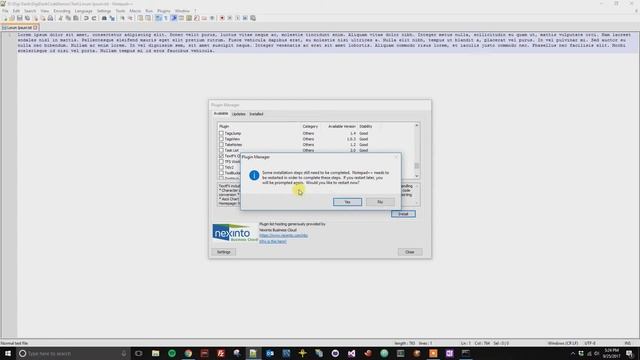Toggle the Indent Guide toolbar icon
640x360 pixels.
click(x=174, y=18)
